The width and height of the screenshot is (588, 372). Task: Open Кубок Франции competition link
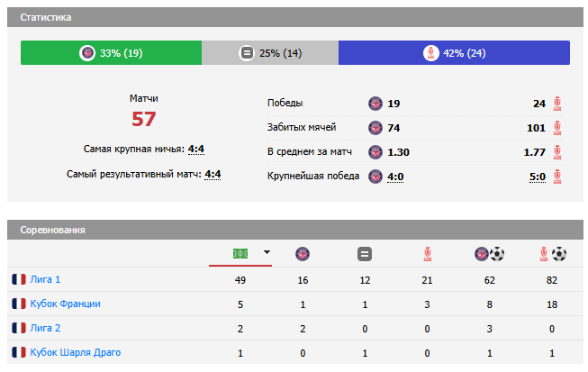[x=64, y=304]
